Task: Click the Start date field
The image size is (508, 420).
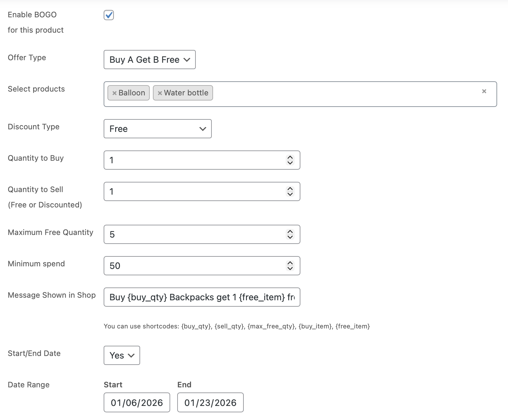Action: 137,402
